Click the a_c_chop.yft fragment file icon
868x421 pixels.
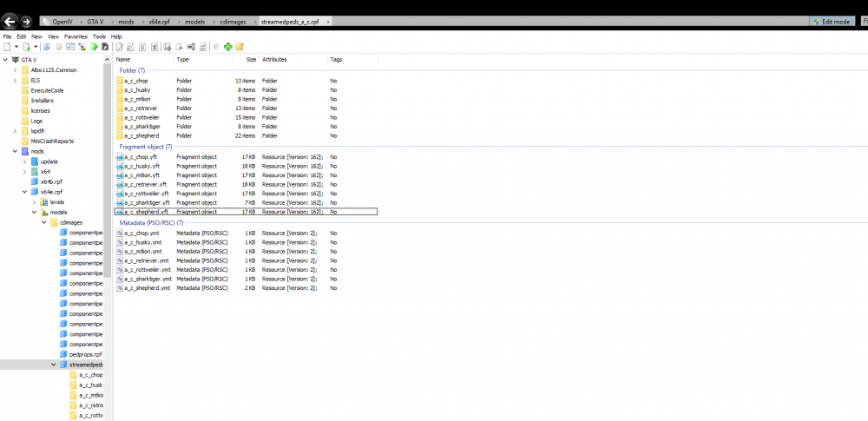pyautogui.click(x=119, y=157)
